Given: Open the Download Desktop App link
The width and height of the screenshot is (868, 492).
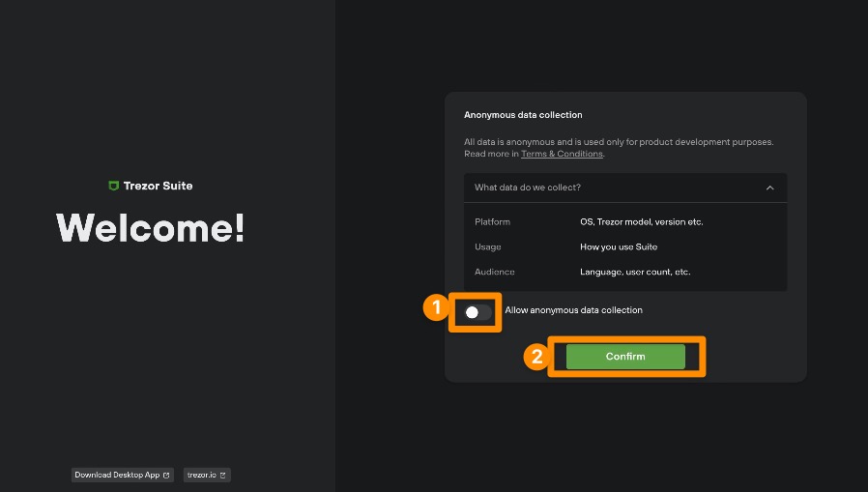Looking at the screenshot, I should (x=123, y=475).
